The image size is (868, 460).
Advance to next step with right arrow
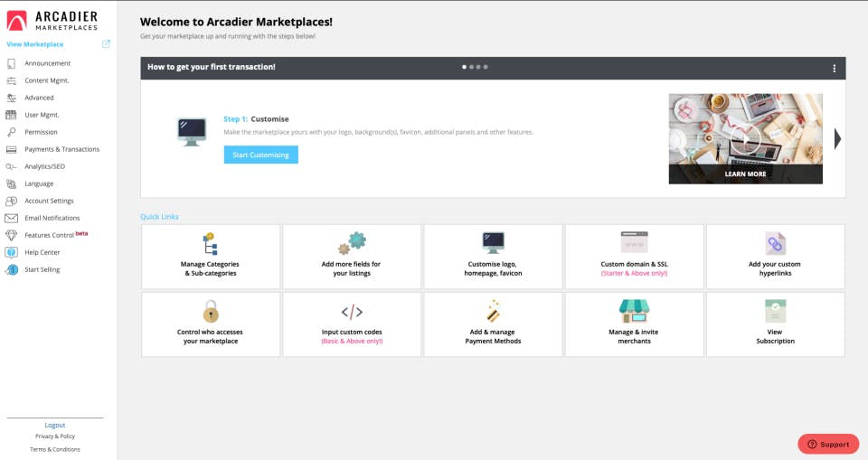click(837, 138)
